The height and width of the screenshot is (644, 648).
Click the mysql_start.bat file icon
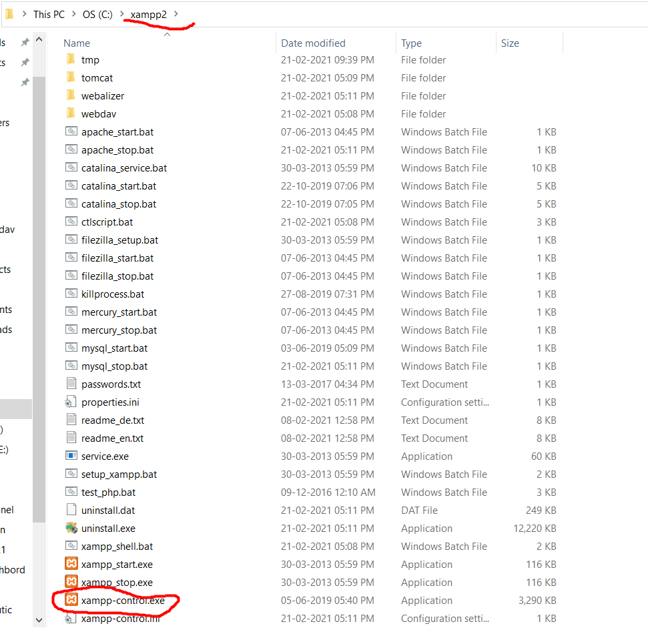pos(71,348)
